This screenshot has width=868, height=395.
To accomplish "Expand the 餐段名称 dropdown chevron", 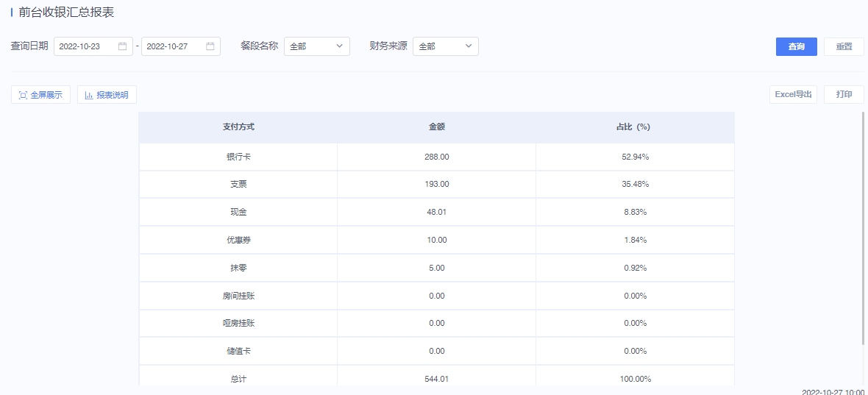I will click(x=339, y=46).
